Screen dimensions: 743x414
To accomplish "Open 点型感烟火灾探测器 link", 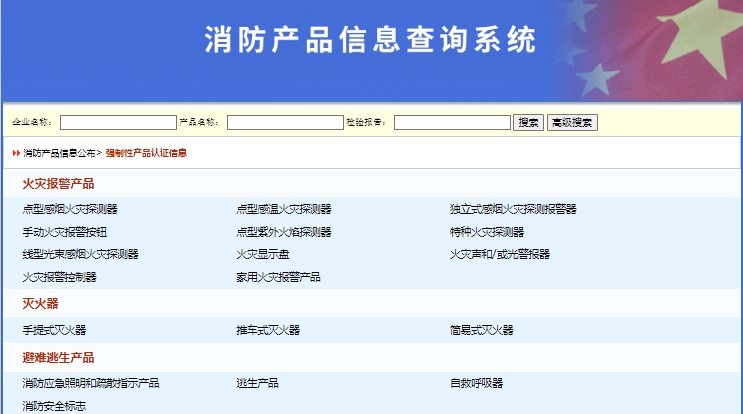I will tap(70, 209).
